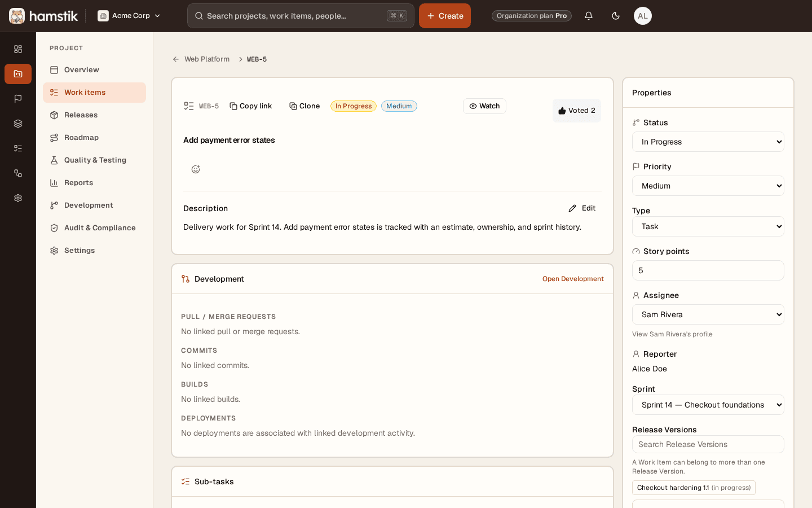Click the Organization plan Pro badge

pos(532,16)
